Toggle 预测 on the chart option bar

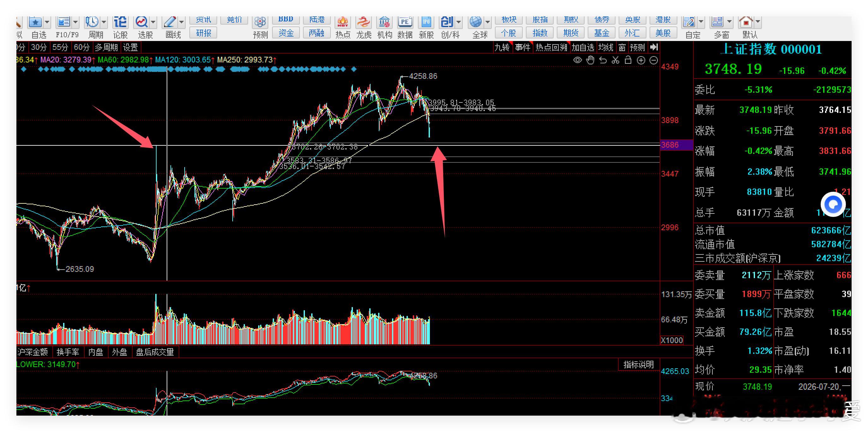tap(638, 48)
